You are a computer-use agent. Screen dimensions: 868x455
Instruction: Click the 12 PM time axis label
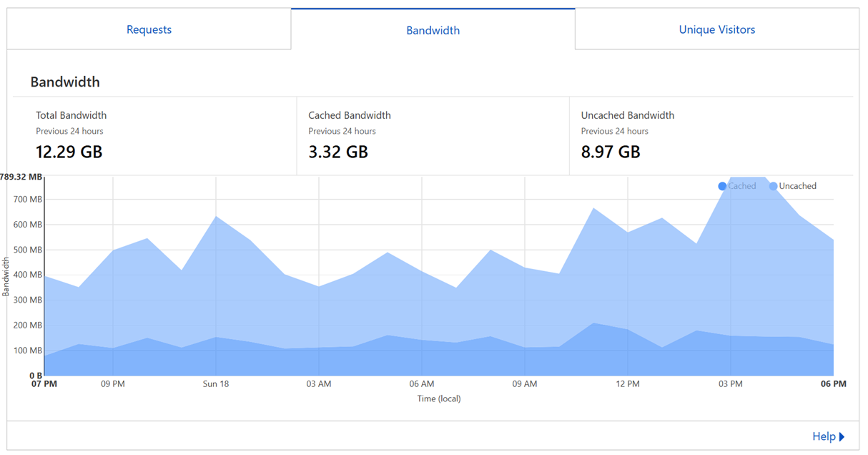[628, 384]
